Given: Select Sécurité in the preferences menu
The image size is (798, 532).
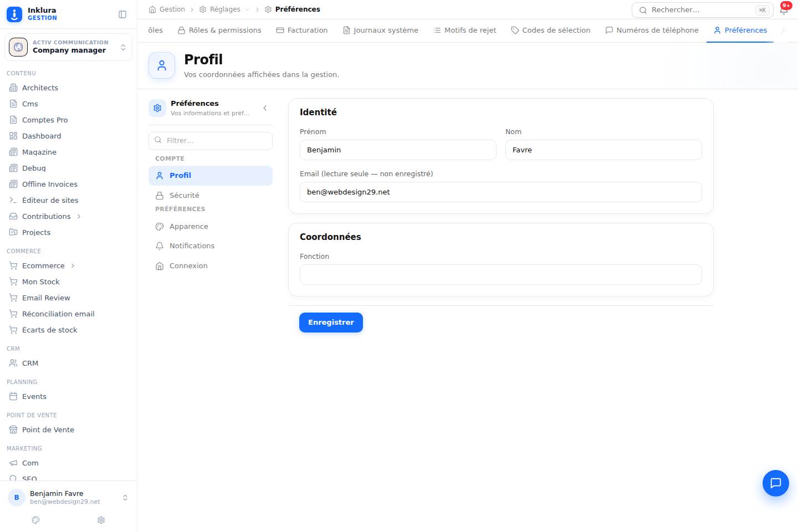Looking at the screenshot, I should click(211, 195).
